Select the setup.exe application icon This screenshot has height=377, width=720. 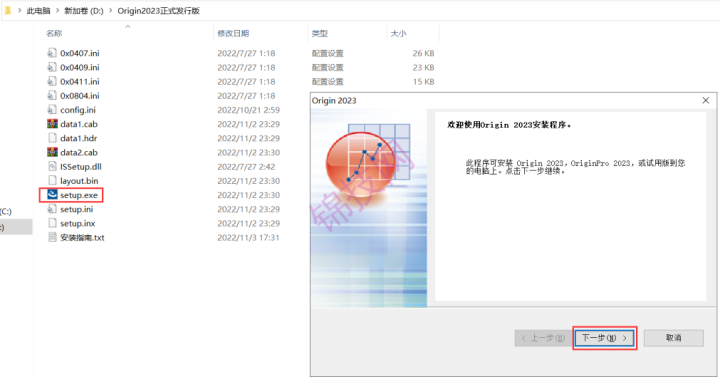52,195
